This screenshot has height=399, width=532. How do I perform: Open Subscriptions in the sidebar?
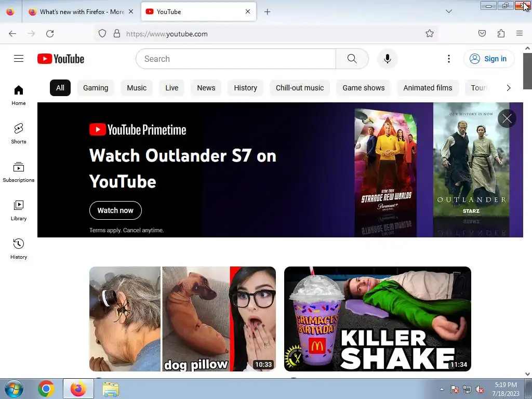tap(19, 172)
